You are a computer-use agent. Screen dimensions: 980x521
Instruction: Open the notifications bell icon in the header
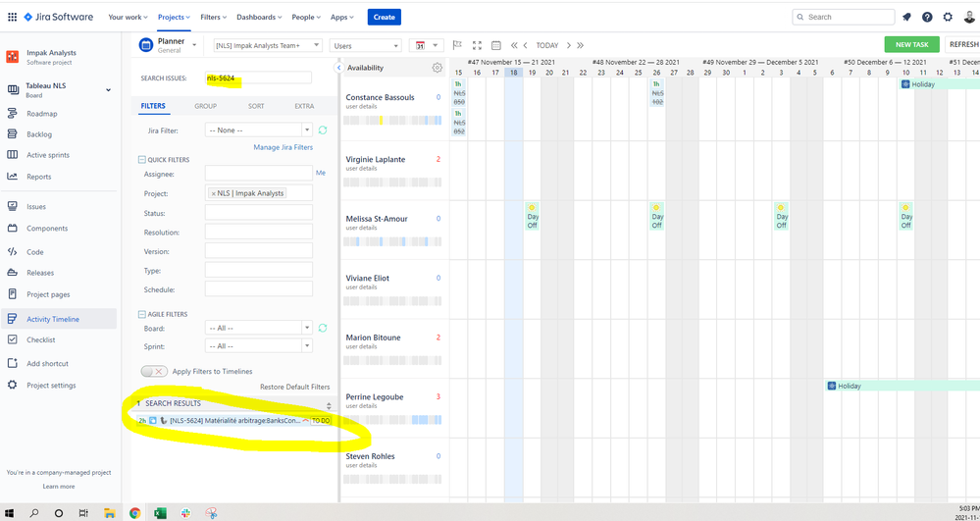pos(906,17)
